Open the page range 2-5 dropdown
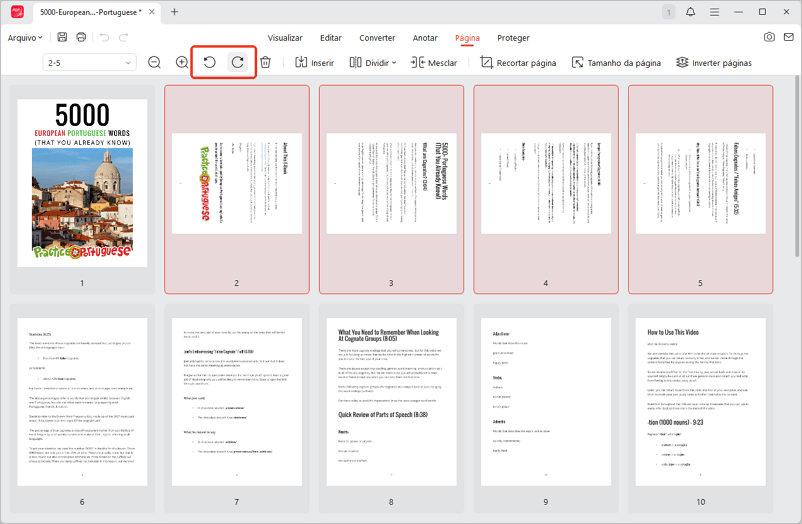This screenshot has width=802, height=524. 90,62
